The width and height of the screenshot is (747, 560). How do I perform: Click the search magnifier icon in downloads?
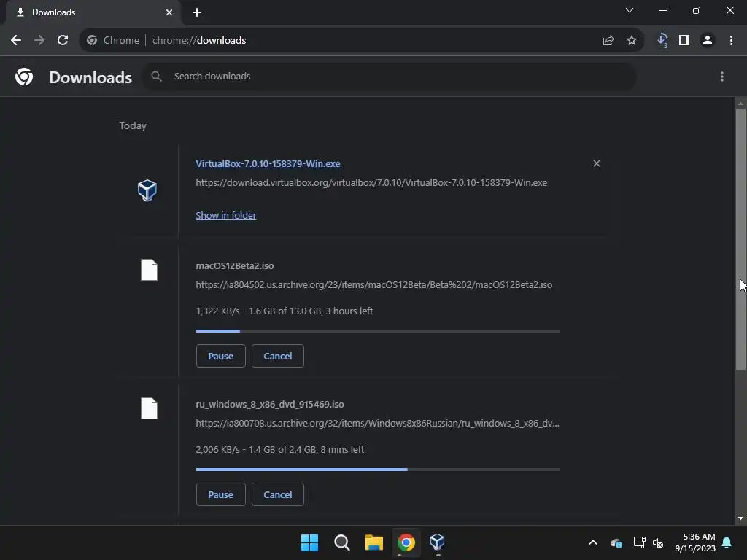(156, 76)
